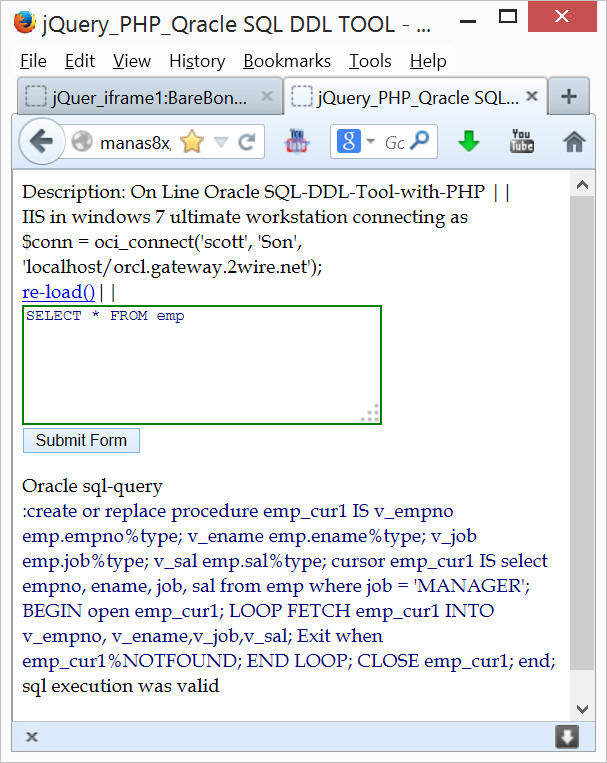Click the dark download icon in bottom bar
Viewport: 607px width, 763px height.
pyautogui.click(x=567, y=737)
